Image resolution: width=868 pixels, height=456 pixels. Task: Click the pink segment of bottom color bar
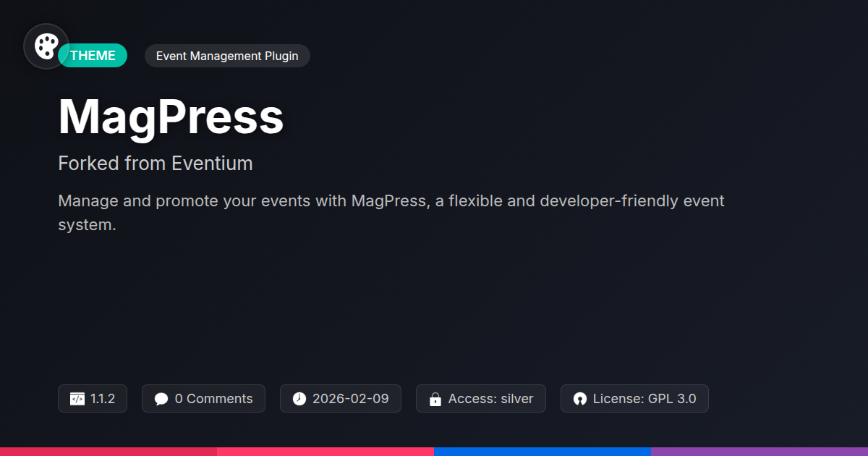click(325, 452)
